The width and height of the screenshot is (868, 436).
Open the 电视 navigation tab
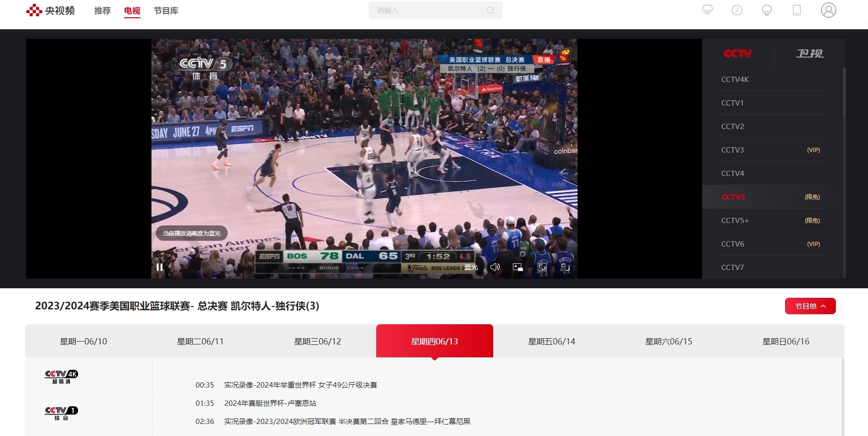(131, 11)
